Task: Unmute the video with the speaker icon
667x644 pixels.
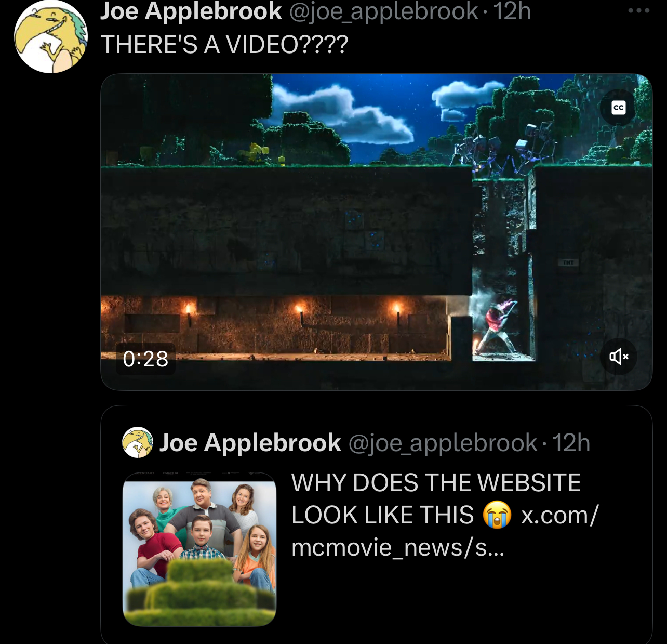Action: pyautogui.click(x=618, y=357)
